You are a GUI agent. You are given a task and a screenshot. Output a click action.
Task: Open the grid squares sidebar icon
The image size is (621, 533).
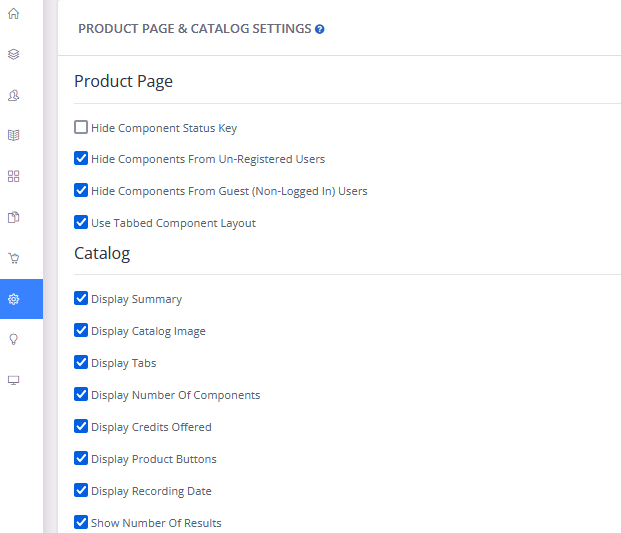[x=13, y=176]
